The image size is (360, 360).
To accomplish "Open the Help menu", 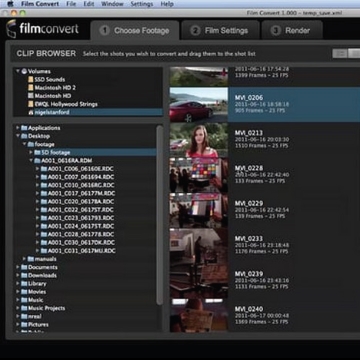I will coord(167,4).
